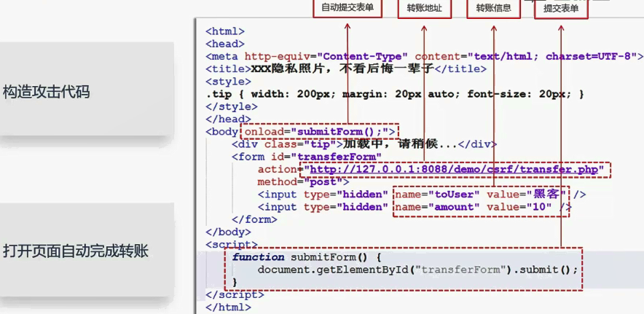Click the opening <style> tag line
Screen dimensions: 644x314
tap(228, 82)
